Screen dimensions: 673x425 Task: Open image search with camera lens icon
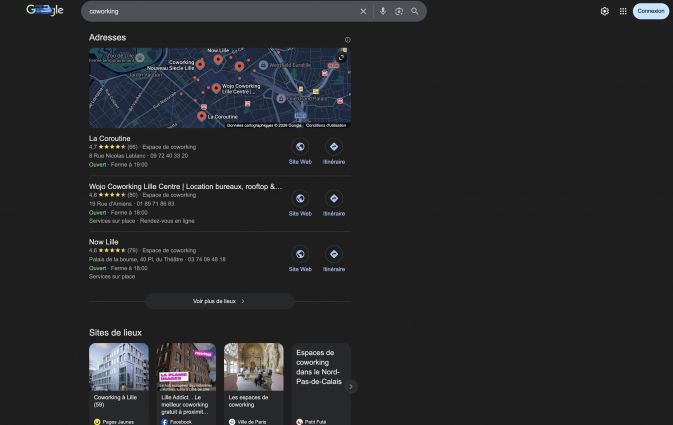pos(399,12)
